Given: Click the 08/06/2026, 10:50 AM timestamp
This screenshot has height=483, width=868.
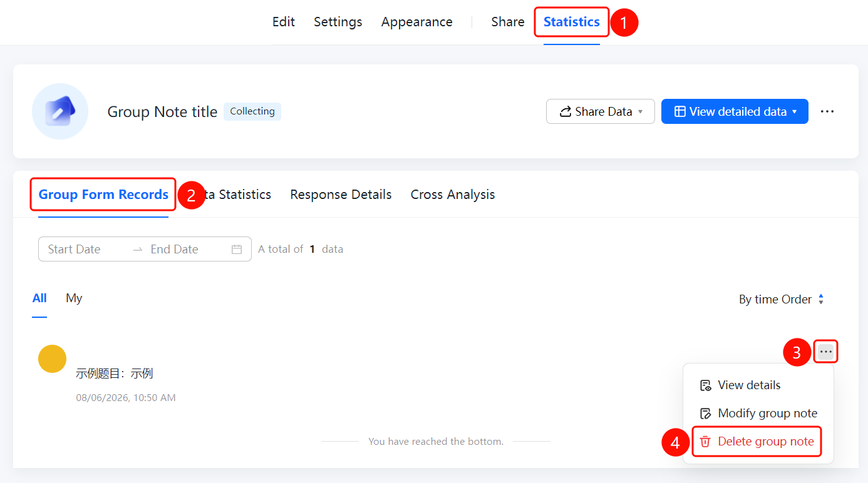Looking at the screenshot, I should pos(126,398).
